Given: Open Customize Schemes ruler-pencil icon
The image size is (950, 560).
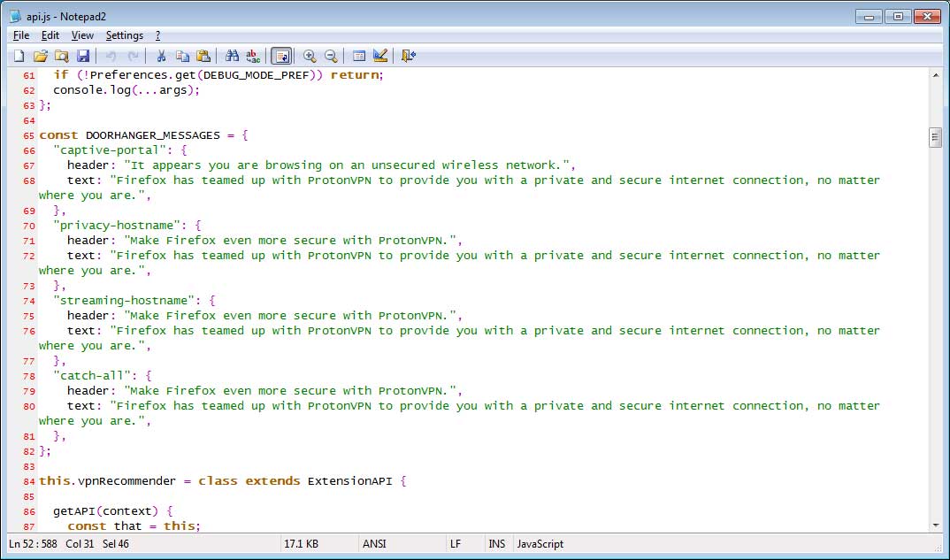Looking at the screenshot, I should 380,57.
